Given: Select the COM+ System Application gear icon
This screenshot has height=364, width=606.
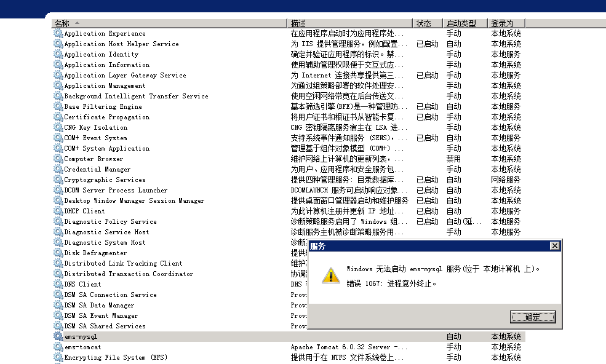Looking at the screenshot, I should click(58, 148).
